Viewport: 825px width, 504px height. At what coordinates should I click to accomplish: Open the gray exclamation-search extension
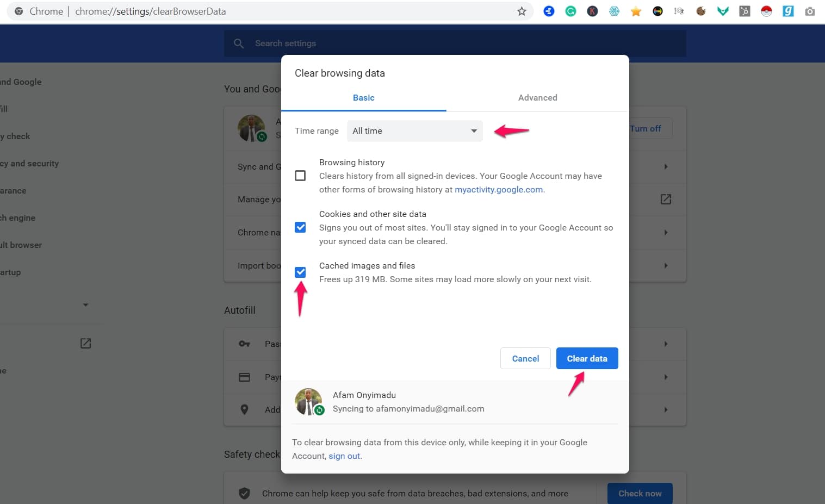(x=679, y=11)
